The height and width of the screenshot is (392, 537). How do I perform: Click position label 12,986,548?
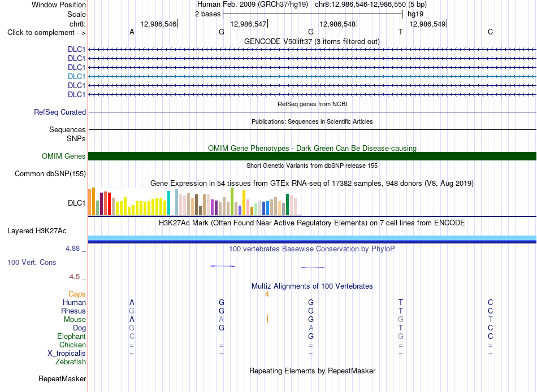pos(337,24)
